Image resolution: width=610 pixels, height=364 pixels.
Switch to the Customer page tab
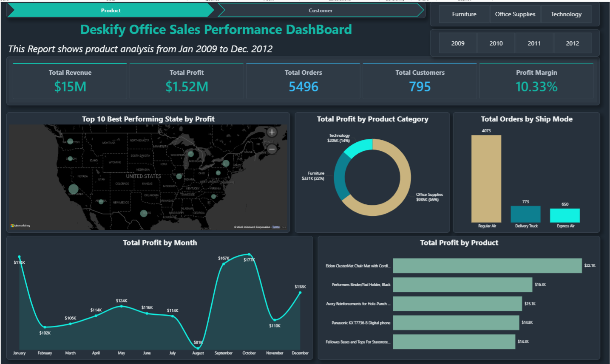click(x=321, y=11)
